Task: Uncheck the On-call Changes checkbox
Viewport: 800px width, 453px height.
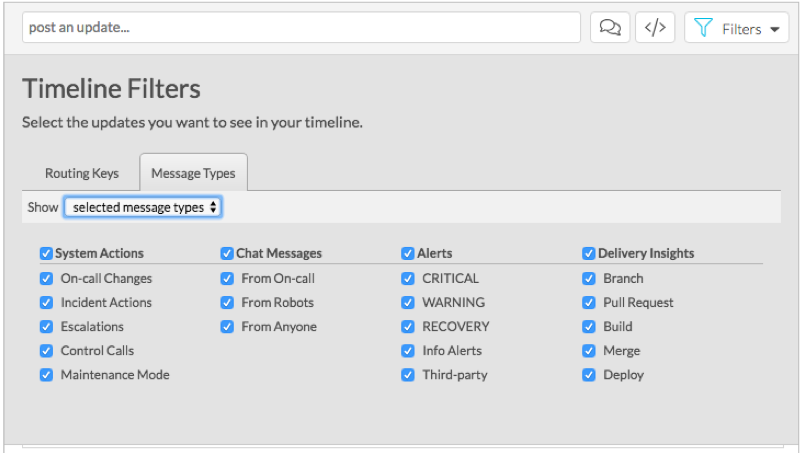Action: [x=46, y=279]
